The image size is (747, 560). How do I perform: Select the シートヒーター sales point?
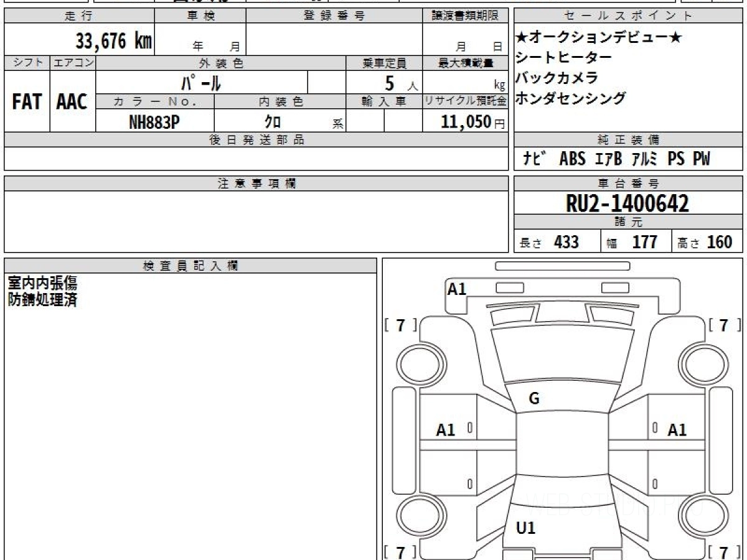563,58
